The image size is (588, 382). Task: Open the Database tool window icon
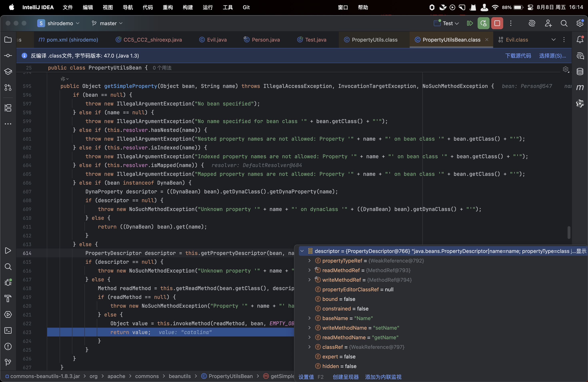click(580, 72)
